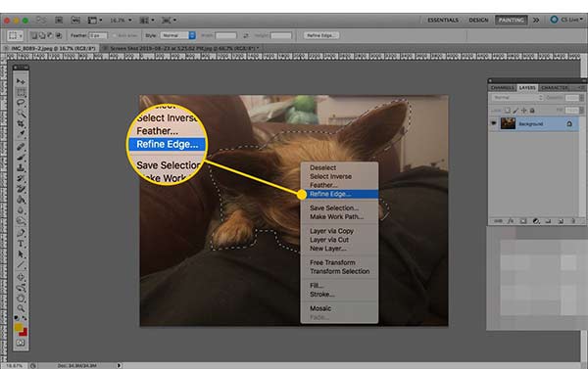
Task: Select the 3D Rotate tool
Action: point(21,277)
